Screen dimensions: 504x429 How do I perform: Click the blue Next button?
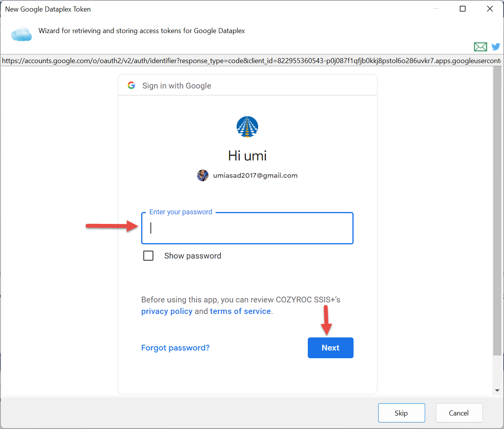330,348
